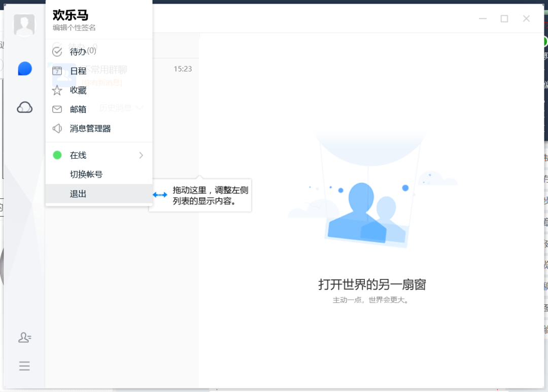The image size is (548, 392).
Task: Expand the 在线 status submenu arrow
Action: pyautogui.click(x=141, y=155)
